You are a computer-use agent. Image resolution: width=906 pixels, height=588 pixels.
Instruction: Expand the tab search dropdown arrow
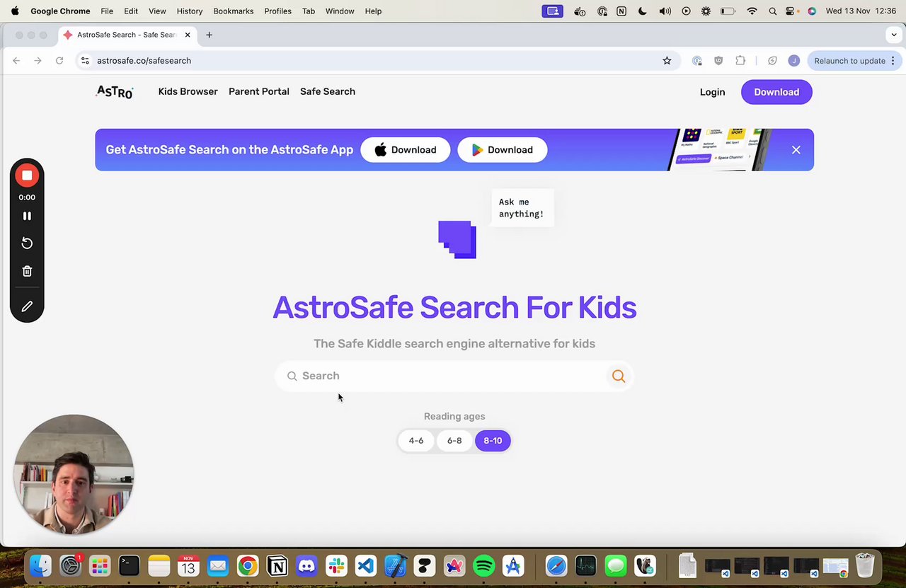(894, 35)
